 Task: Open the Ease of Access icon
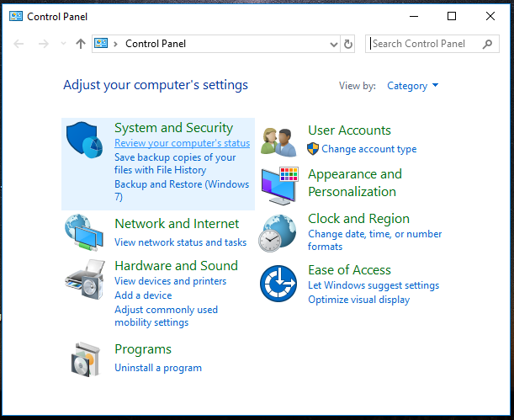click(x=278, y=284)
